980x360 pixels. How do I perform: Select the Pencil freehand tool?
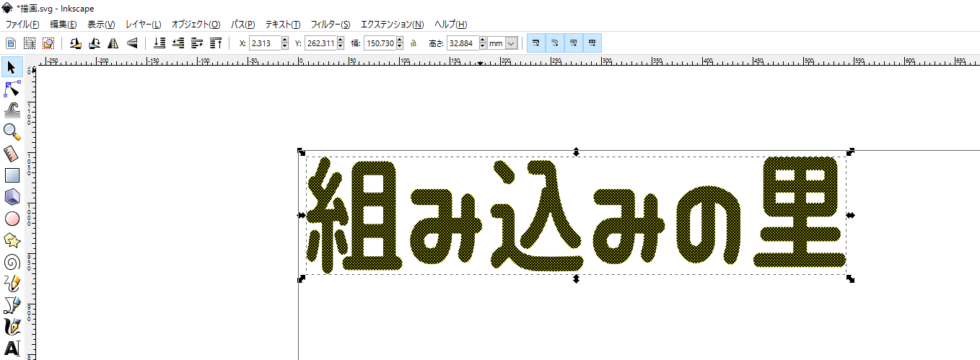coord(12,283)
